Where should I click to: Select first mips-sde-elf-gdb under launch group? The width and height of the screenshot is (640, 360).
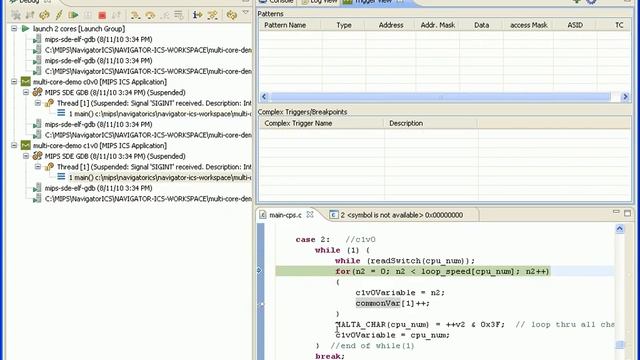coord(98,39)
